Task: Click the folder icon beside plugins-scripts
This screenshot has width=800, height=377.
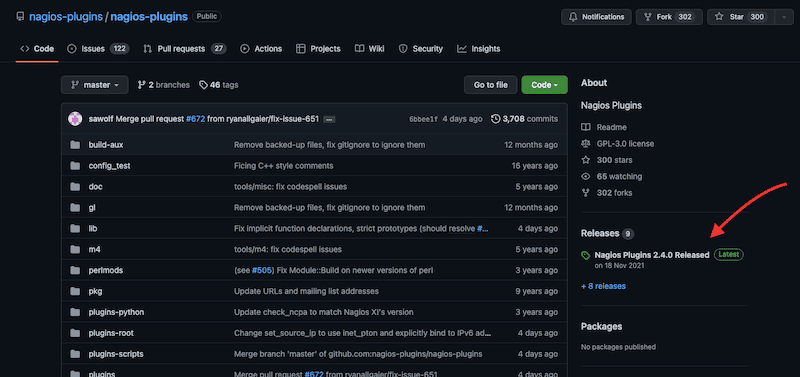Action: point(75,354)
